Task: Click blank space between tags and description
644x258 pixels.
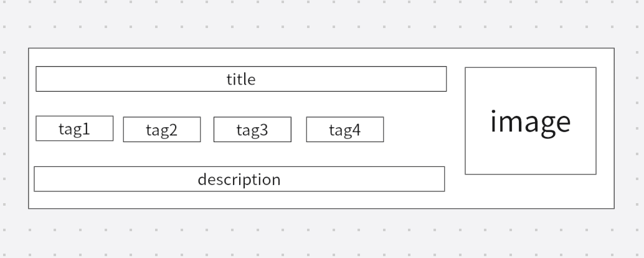Action: tap(240, 154)
